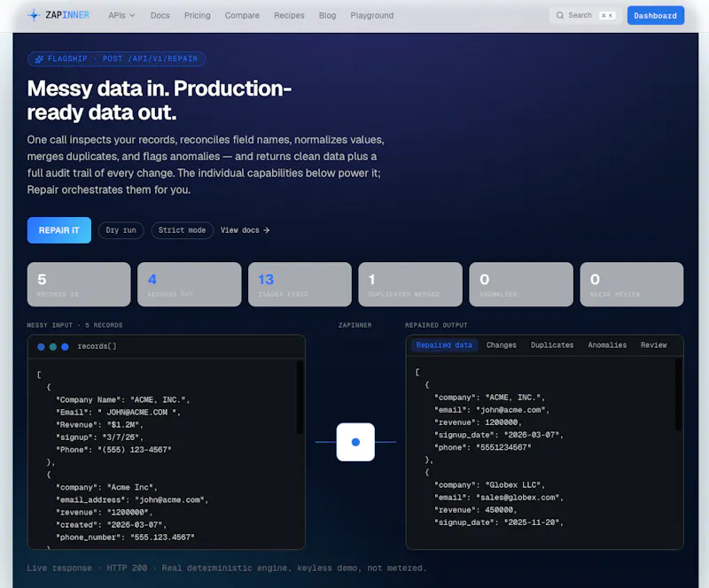709x588 pixels.
Task: Click the arrow icon next to View docs
Action: coord(267,230)
